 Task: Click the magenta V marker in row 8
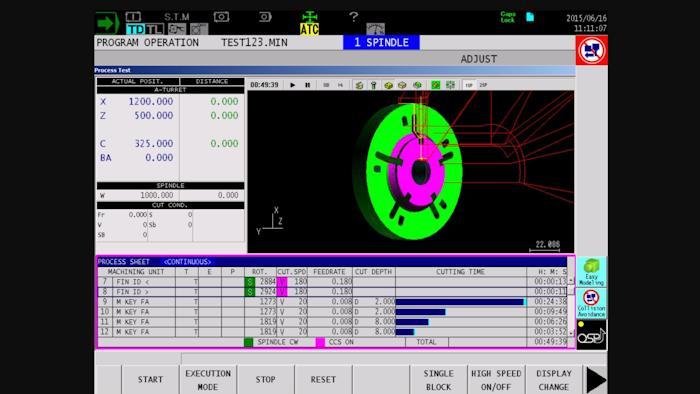pyautogui.click(x=282, y=292)
